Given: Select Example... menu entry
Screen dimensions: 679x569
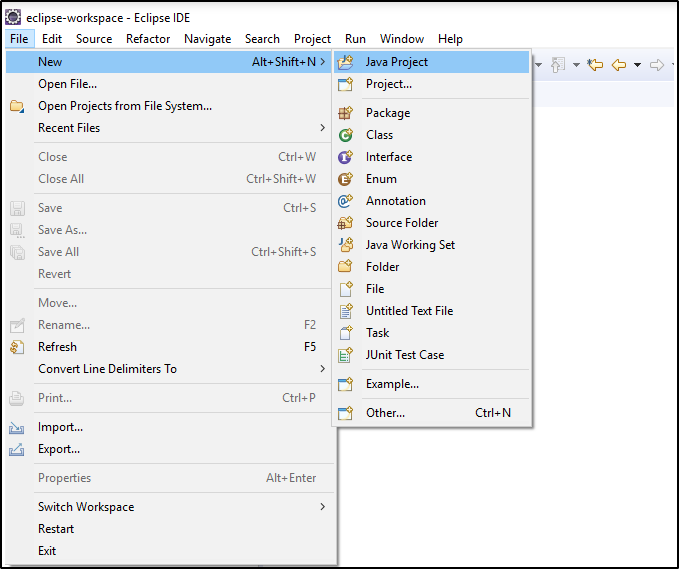Looking at the screenshot, I should pos(432,384).
